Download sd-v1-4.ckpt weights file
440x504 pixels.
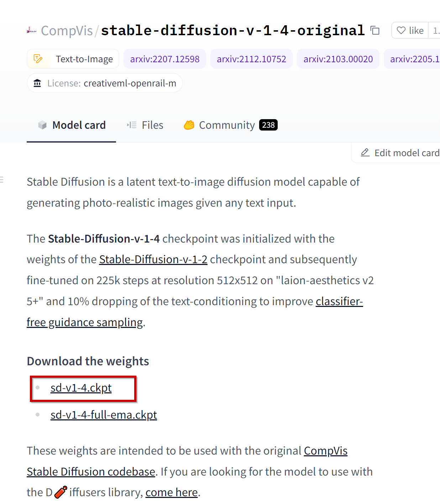(x=81, y=388)
